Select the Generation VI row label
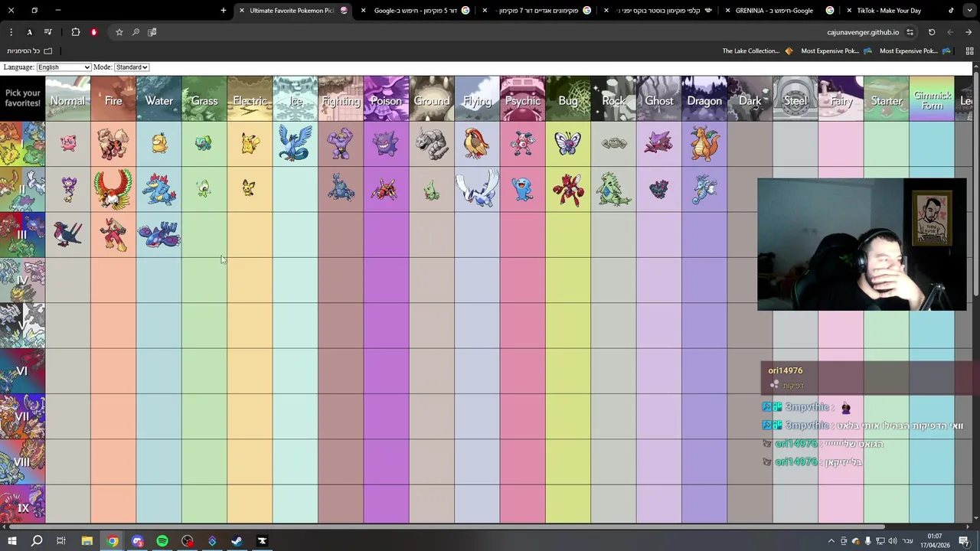 pyautogui.click(x=22, y=371)
